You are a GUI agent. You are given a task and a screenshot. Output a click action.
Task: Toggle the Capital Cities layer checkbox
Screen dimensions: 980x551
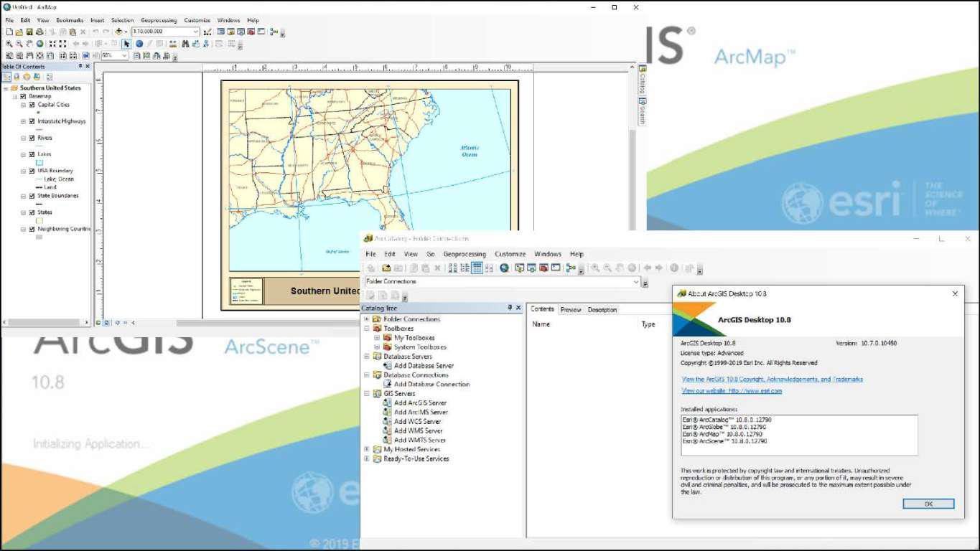(32, 105)
